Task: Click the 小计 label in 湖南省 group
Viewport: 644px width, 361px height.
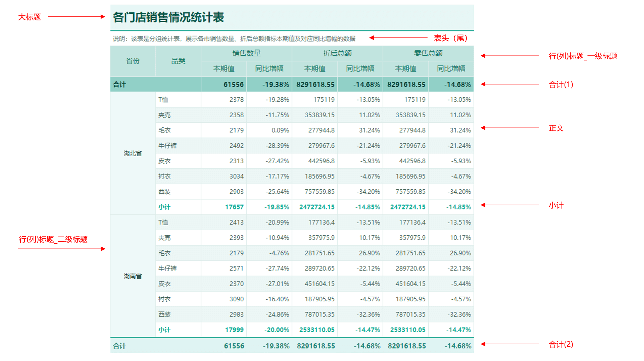Action: [x=164, y=330]
